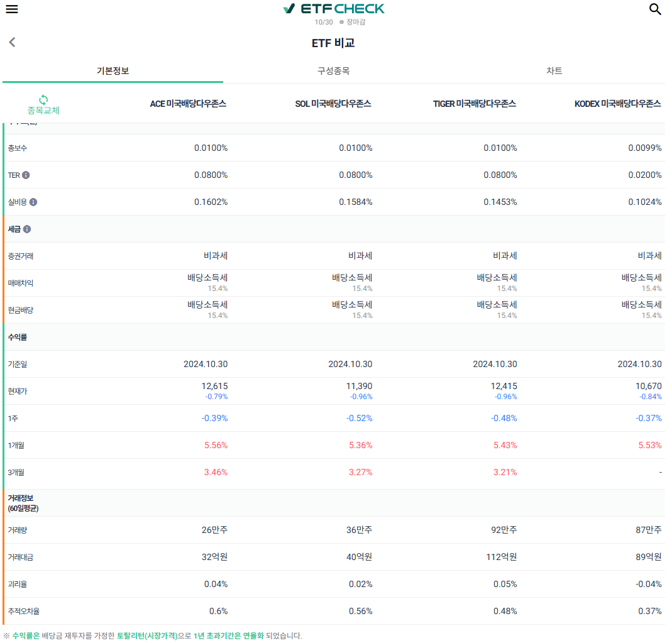Click ACE 실비용 value 0.1602%
The image size is (672, 643).
(x=211, y=202)
